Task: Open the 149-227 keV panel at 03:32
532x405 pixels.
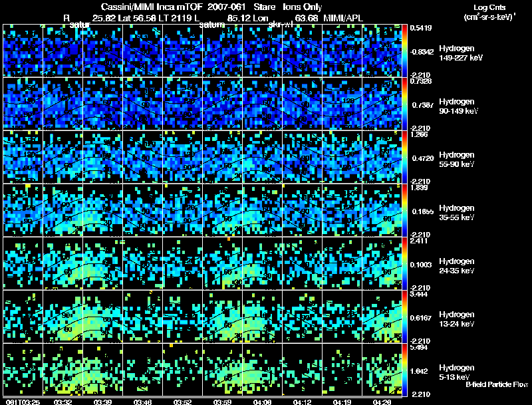Action: tap(63, 50)
